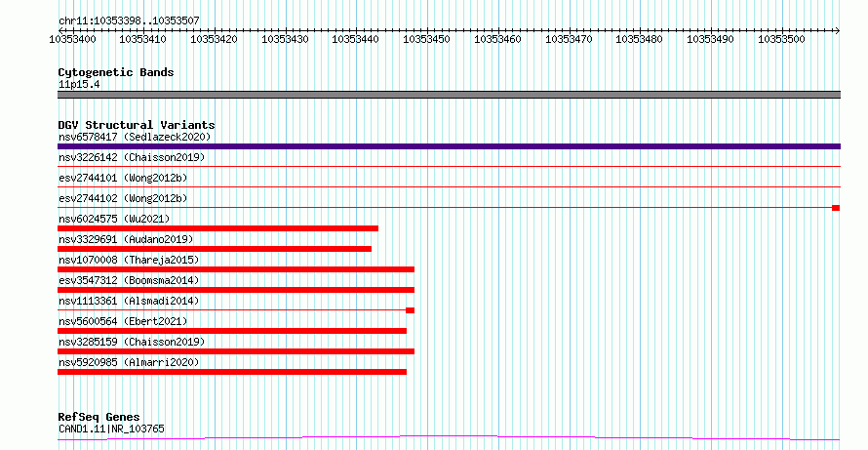Open variant nsv5600564 (Ebert2021) label
This screenshot has width=868, height=450.
click(123, 321)
